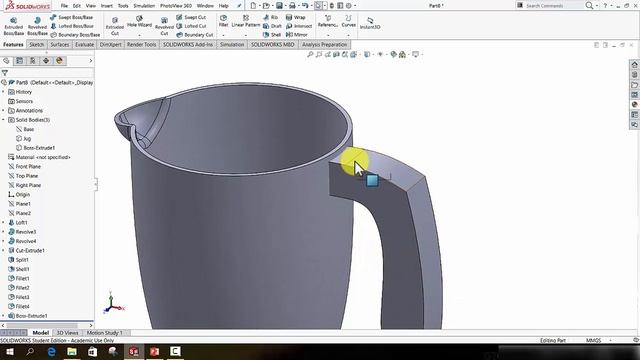Viewport: 640px width, 360px height.
Task: Expand the Revolve3 feature
Action: pos(3,232)
